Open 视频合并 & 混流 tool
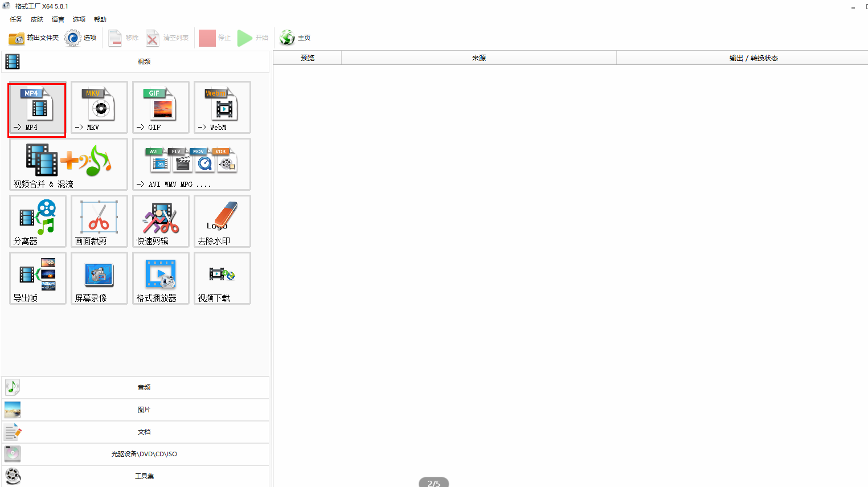Image resolution: width=868 pixels, height=487 pixels. (x=68, y=165)
